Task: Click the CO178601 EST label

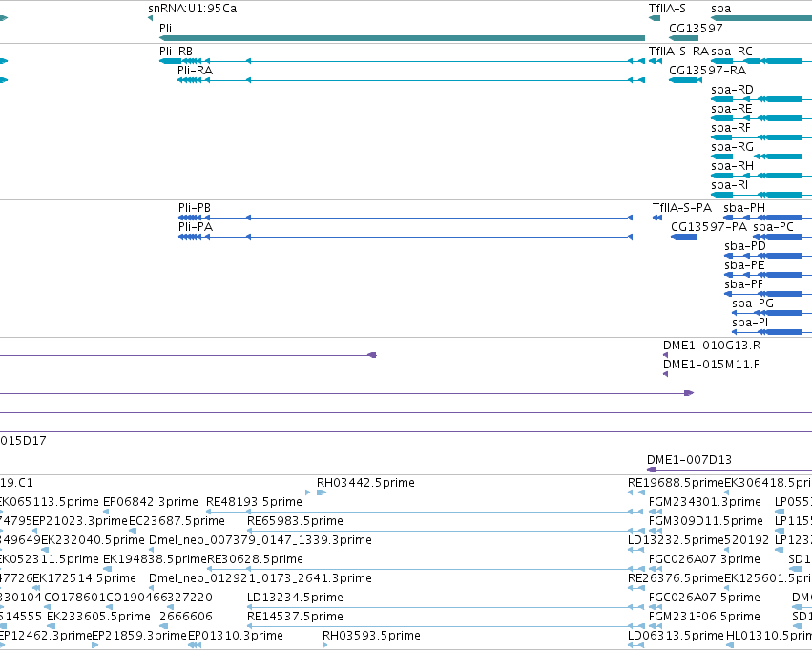Action: pos(75,598)
